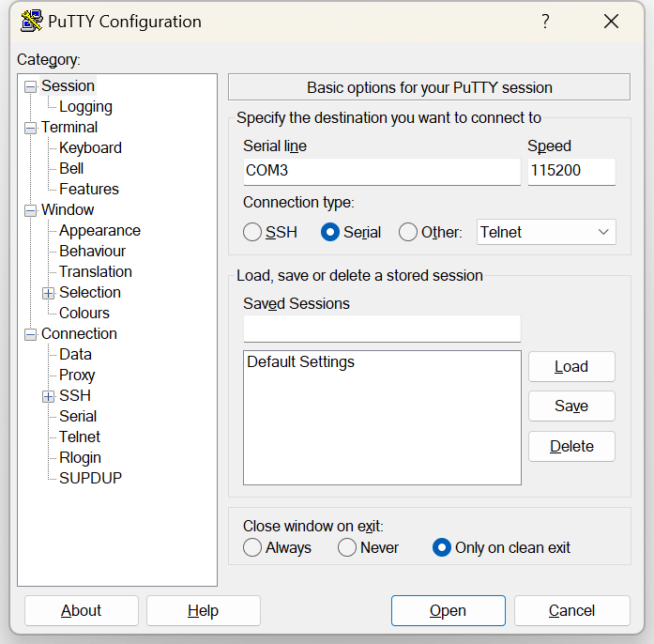Collapse the Session tree node

30,86
